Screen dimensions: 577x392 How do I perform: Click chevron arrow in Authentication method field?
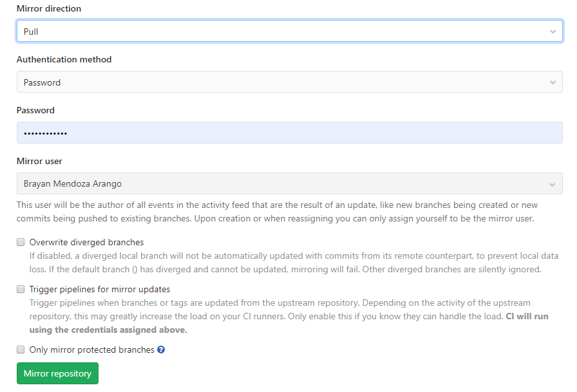(x=553, y=82)
